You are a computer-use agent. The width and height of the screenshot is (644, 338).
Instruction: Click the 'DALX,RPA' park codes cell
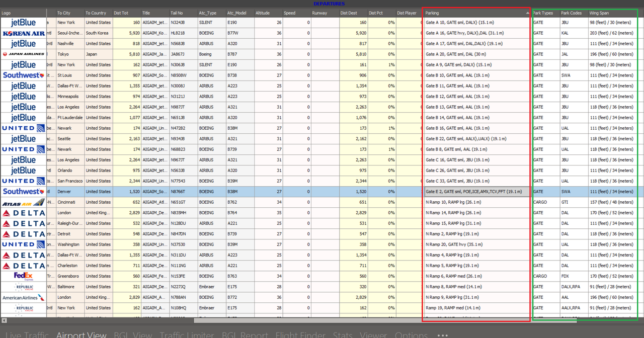pos(574,287)
